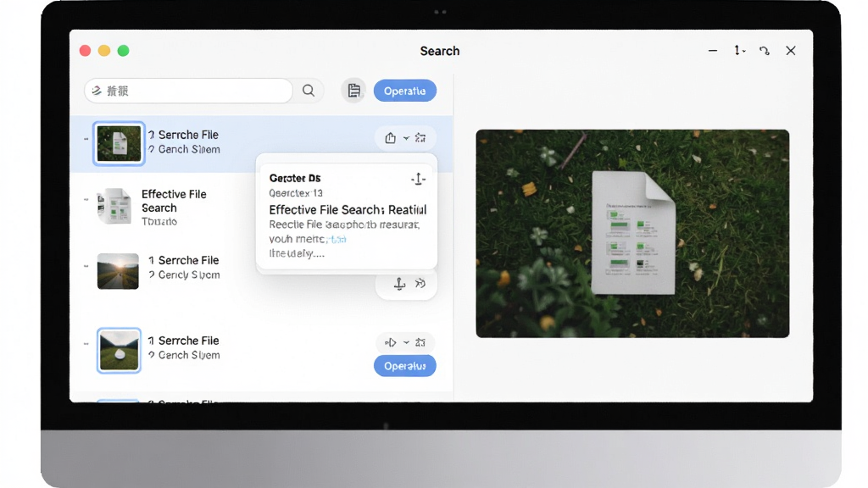Screen dimensions: 868x488
Task: Collapse marker beside first Serrche File row
Action: [86, 139]
